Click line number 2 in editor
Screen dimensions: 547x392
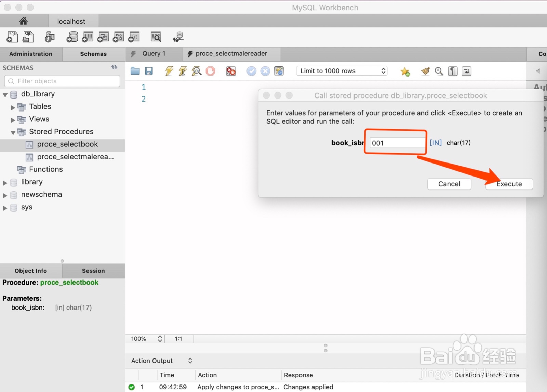[144, 99]
